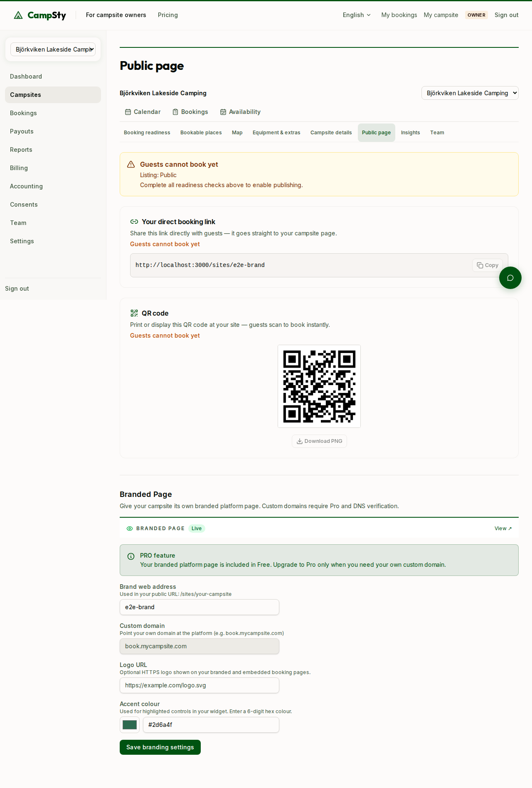Open the Bookings link beside Calendar
Image resolution: width=532 pixels, height=788 pixels.
(x=190, y=112)
